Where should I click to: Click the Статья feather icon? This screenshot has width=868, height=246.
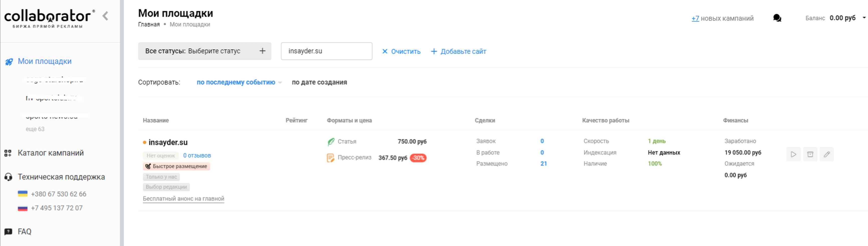click(x=331, y=142)
